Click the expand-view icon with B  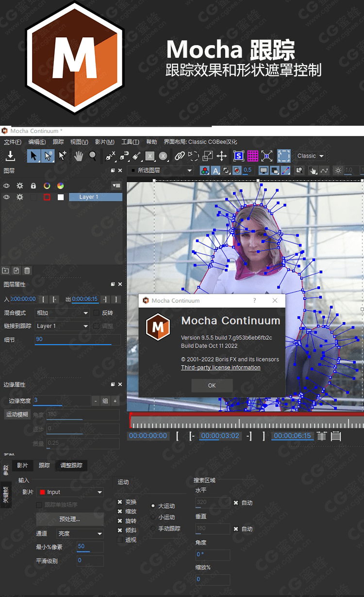(x=267, y=156)
